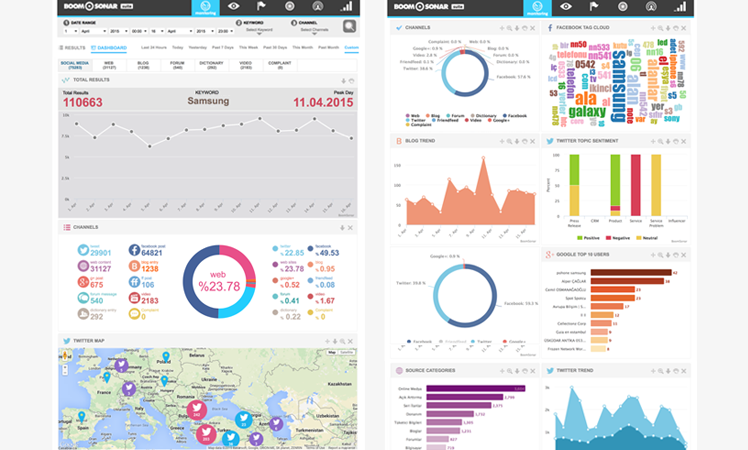Viewport: 748px width, 450px height.
Task: Toggle Negative series in sentiment chart legend
Action: pyautogui.click(x=618, y=238)
